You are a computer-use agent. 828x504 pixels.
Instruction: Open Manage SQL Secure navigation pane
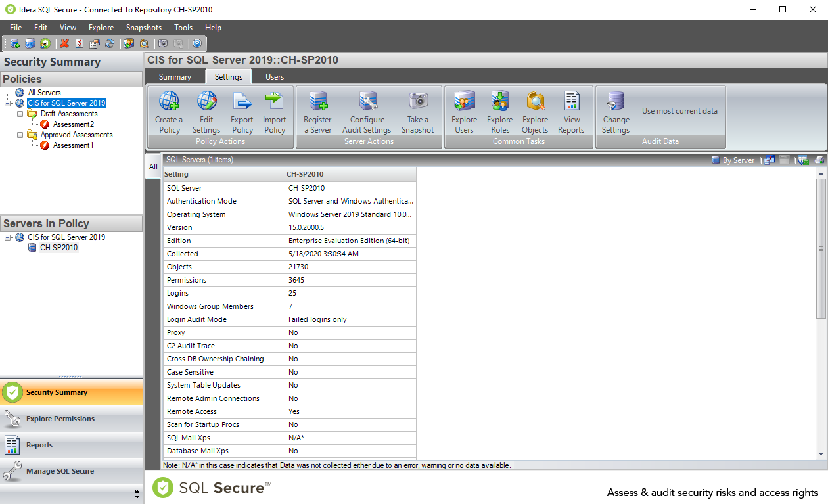click(x=72, y=471)
